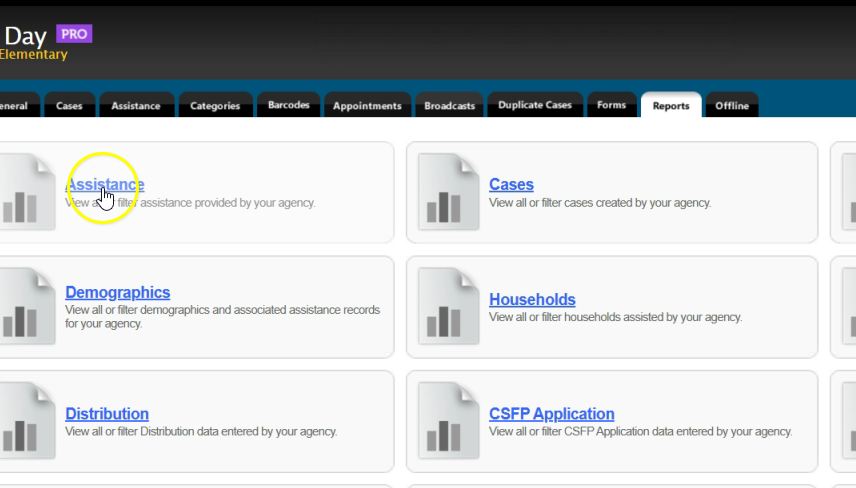
Task: Select the Broadcasts tab
Action: [449, 106]
